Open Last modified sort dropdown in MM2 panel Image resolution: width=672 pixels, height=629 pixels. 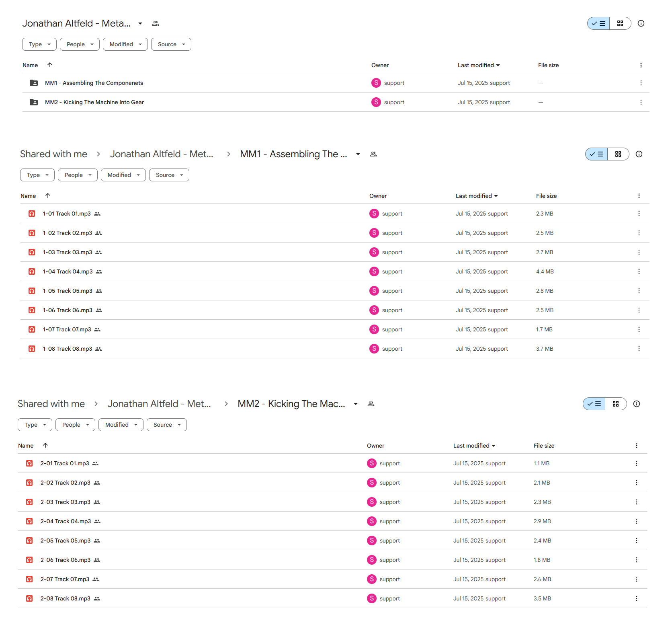click(x=474, y=446)
